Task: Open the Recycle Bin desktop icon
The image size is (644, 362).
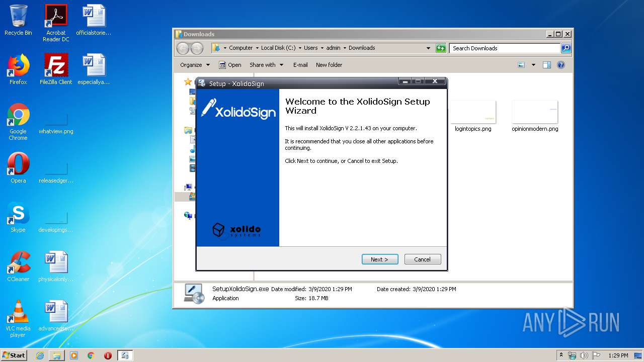Action: [18, 20]
